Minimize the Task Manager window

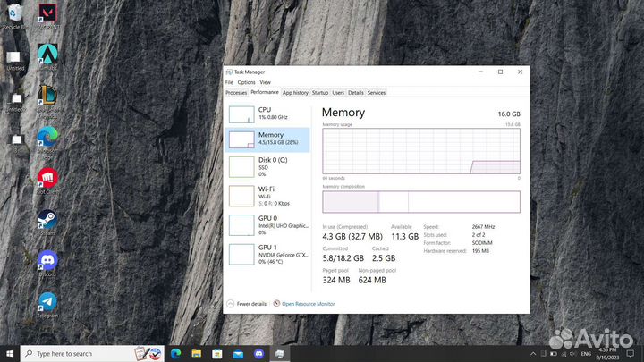(x=480, y=72)
